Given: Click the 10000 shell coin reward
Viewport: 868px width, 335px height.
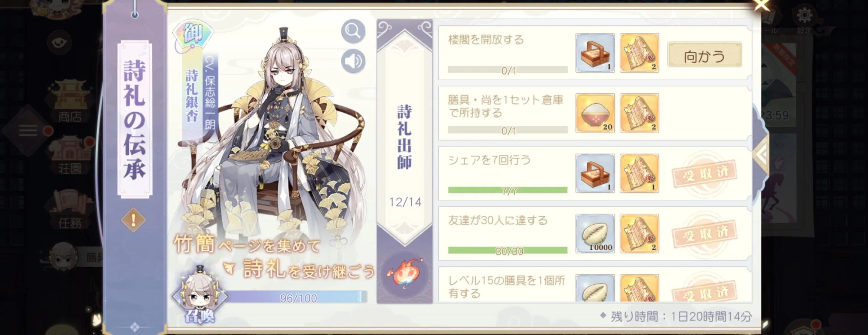Looking at the screenshot, I should [595, 233].
